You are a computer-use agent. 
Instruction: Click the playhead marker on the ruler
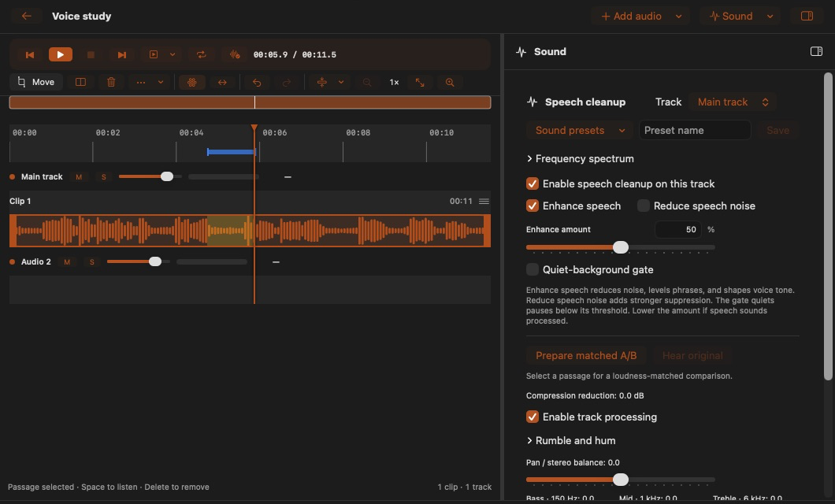click(x=254, y=128)
